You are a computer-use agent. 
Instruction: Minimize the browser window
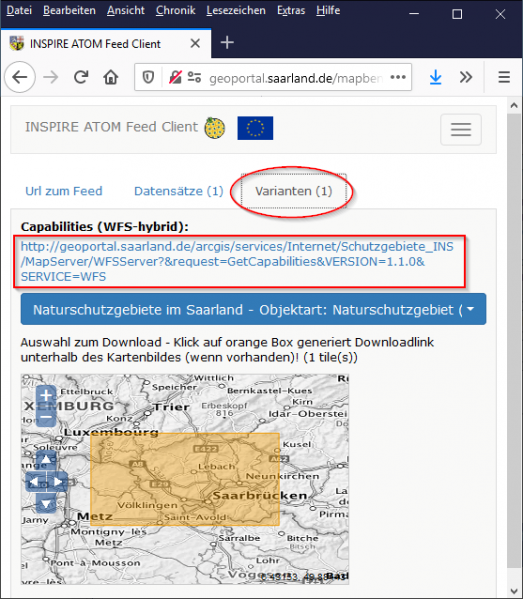click(414, 14)
